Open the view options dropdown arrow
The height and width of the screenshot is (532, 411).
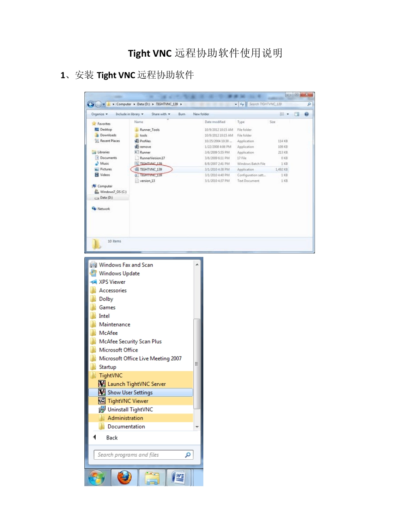click(x=288, y=114)
